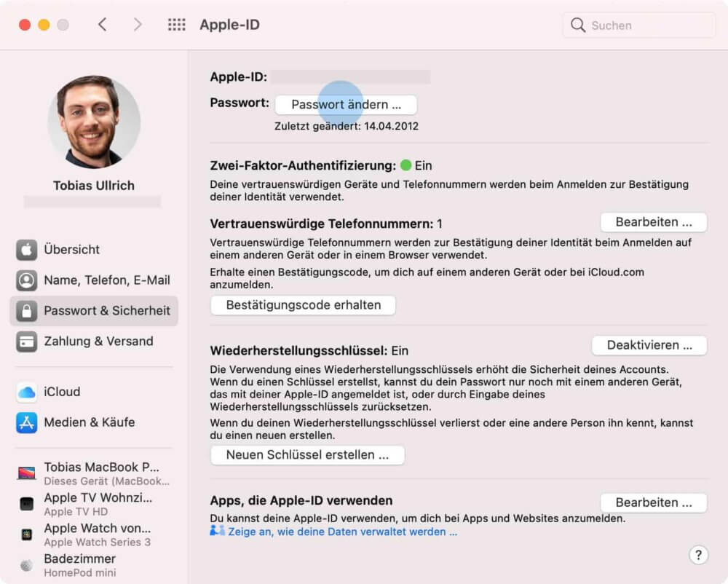Click the Apple logo icon beside Übersicht
Viewport: 728px width, 584px height.
click(26, 250)
